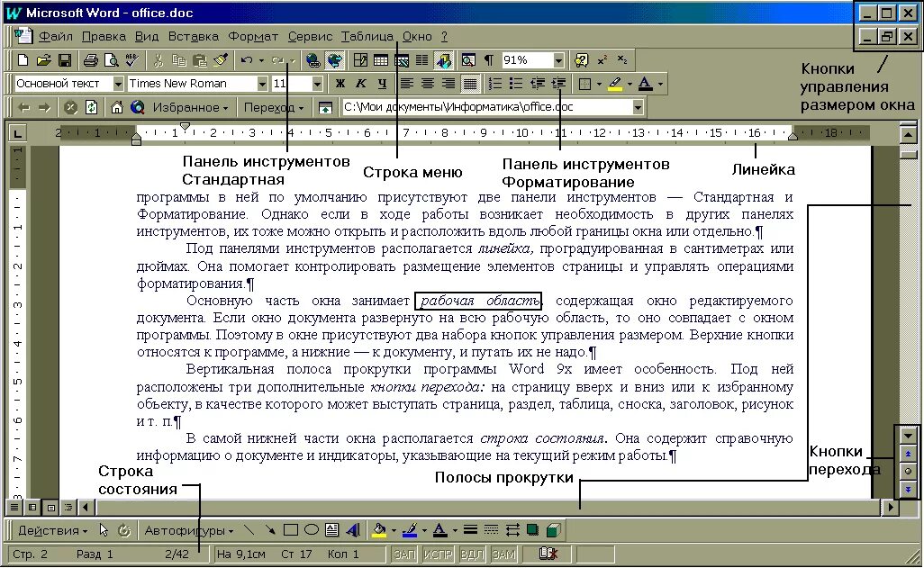The width and height of the screenshot is (924, 568).
Task: Click ЗАМ overtype indicator in status bar
Action: point(503,554)
